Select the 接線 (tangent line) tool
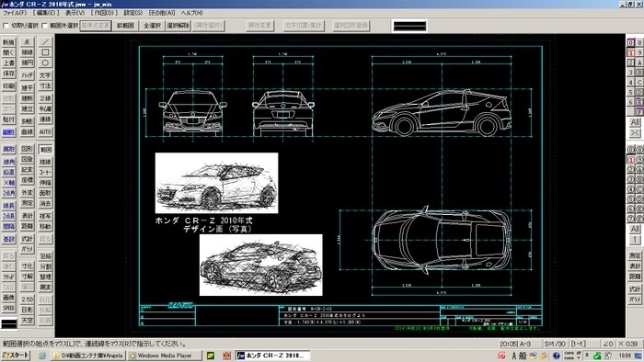Screen dimensions: 644x362 point(27,52)
